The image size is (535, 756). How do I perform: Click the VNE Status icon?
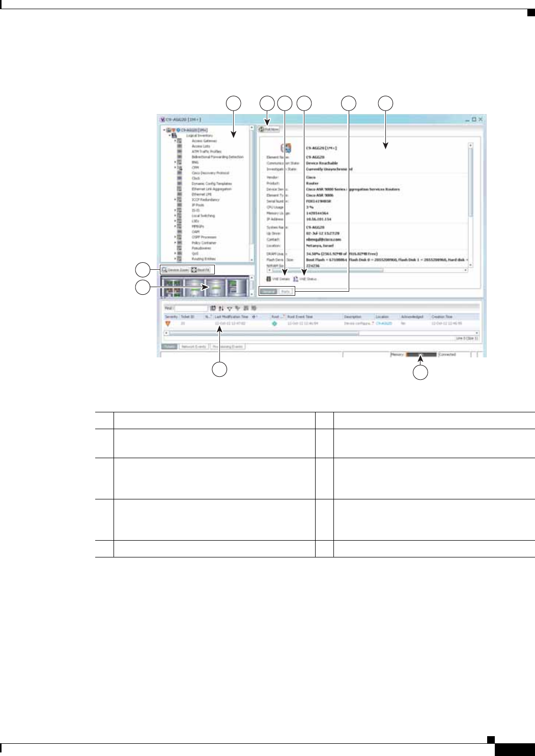[295, 279]
